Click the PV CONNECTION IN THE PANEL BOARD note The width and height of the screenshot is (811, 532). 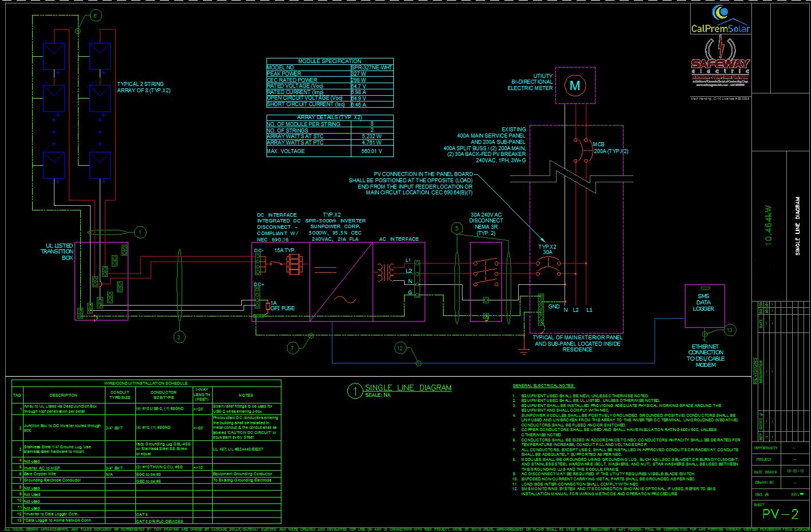click(x=410, y=183)
